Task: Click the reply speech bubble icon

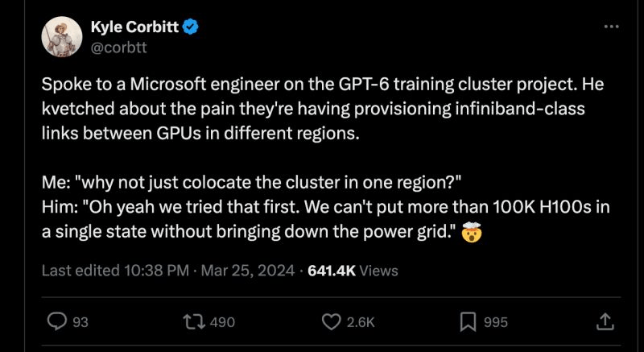Action: 56,321
